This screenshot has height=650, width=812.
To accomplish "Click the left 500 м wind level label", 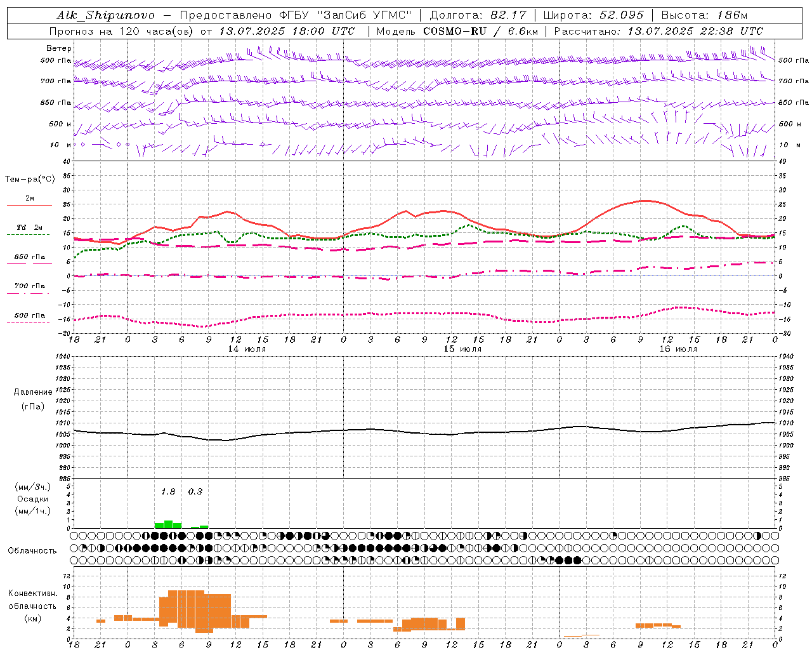I will 60,124.
